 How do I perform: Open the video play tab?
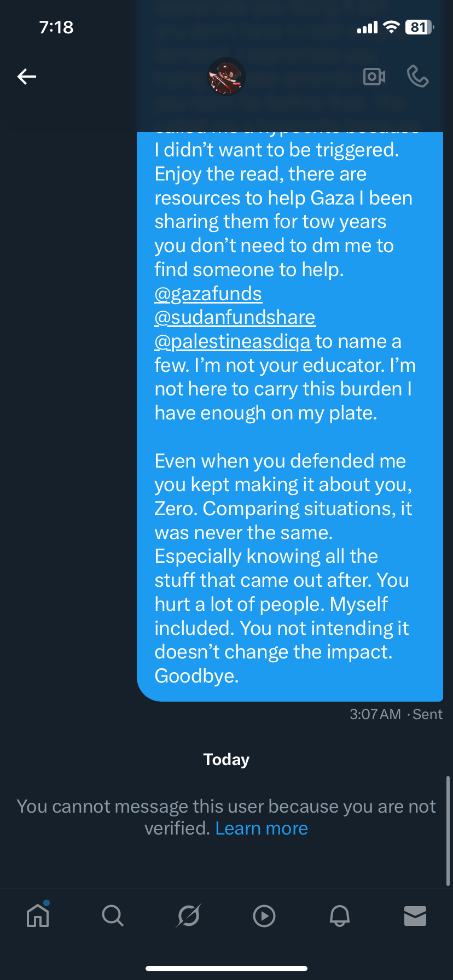tap(264, 915)
